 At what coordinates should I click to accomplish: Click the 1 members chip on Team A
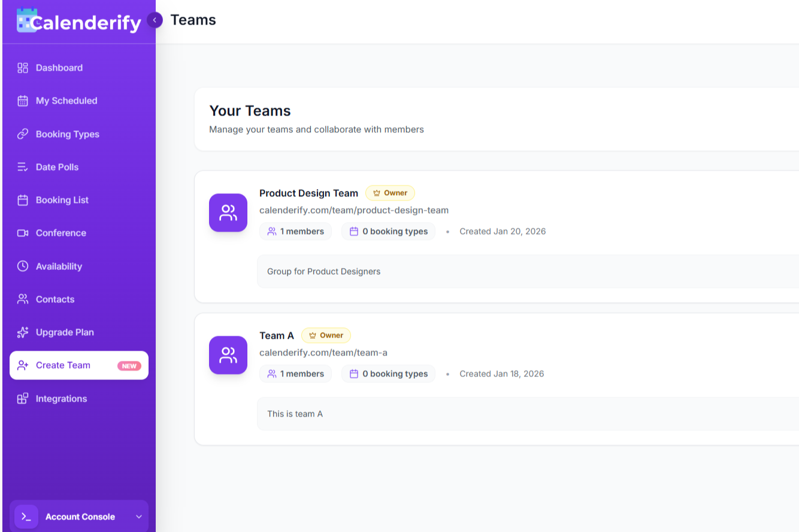click(x=295, y=373)
